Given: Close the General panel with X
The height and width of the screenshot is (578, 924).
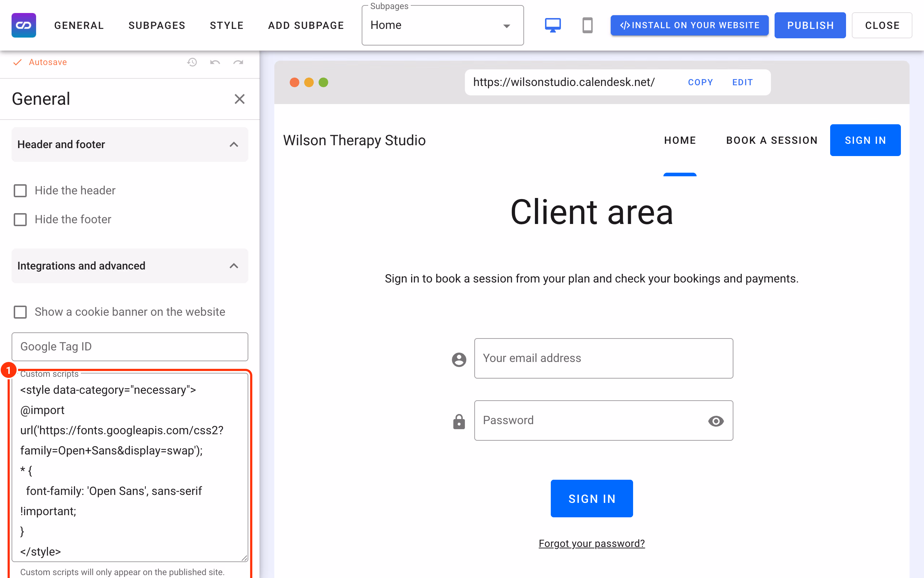Looking at the screenshot, I should coord(239,99).
